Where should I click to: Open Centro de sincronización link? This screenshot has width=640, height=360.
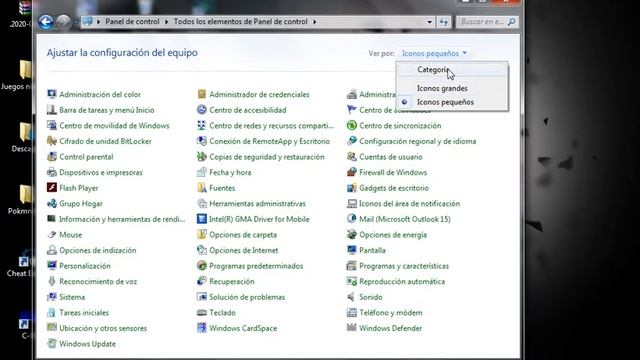400,125
